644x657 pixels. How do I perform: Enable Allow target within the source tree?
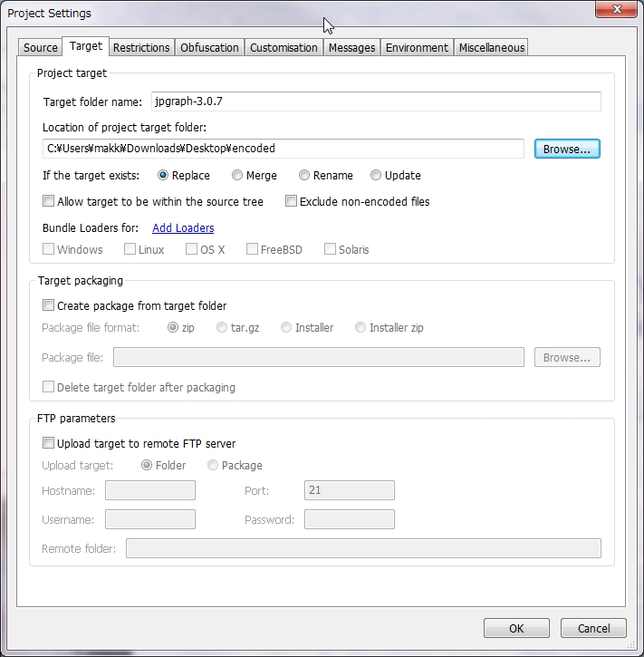[49, 202]
